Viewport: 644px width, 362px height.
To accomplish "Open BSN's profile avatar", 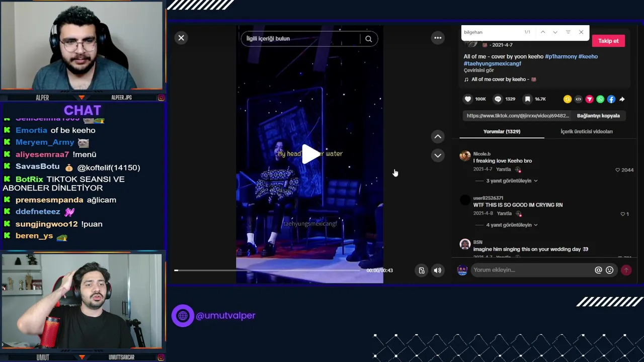I will [465, 244].
